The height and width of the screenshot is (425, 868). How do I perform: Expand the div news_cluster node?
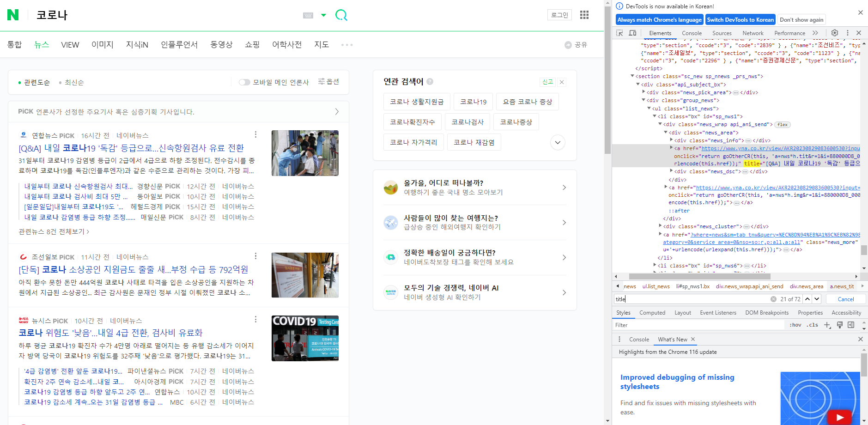660,226
